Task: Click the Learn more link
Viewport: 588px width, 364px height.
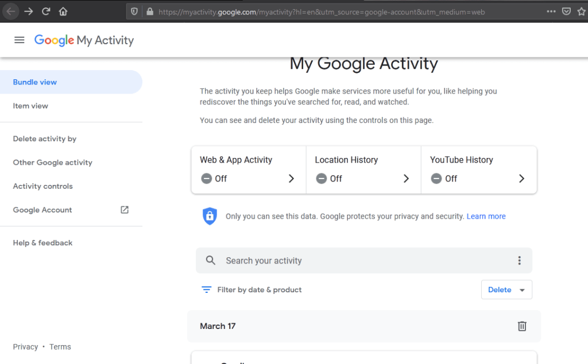Action: coord(486,216)
